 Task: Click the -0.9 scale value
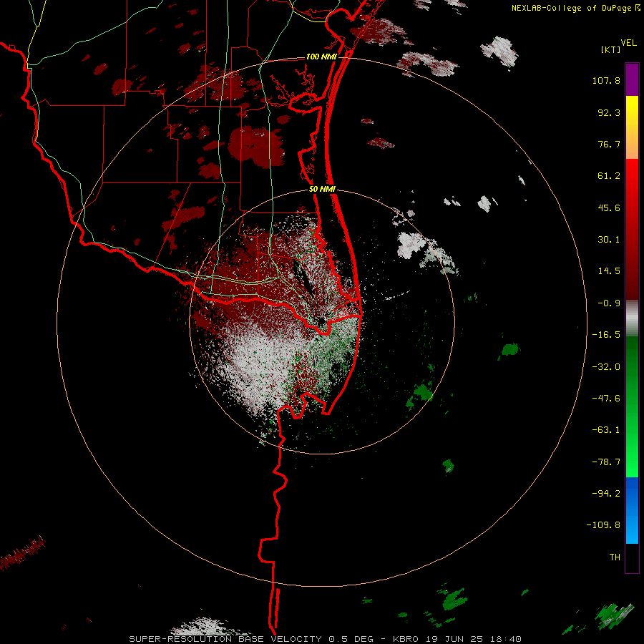pyautogui.click(x=609, y=303)
